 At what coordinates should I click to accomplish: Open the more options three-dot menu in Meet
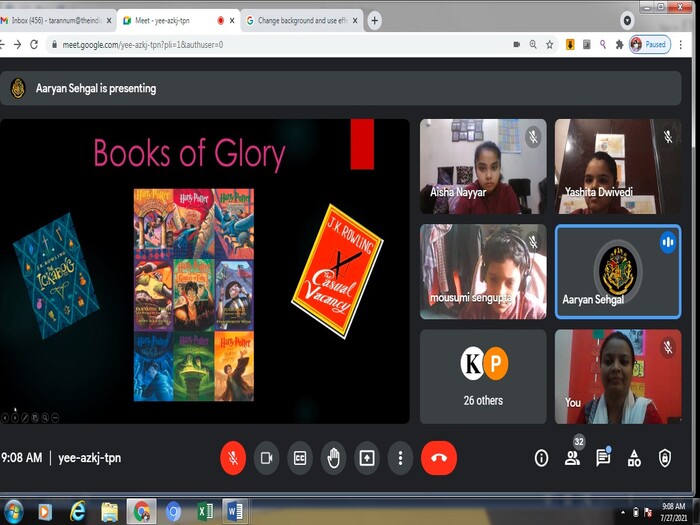400,458
